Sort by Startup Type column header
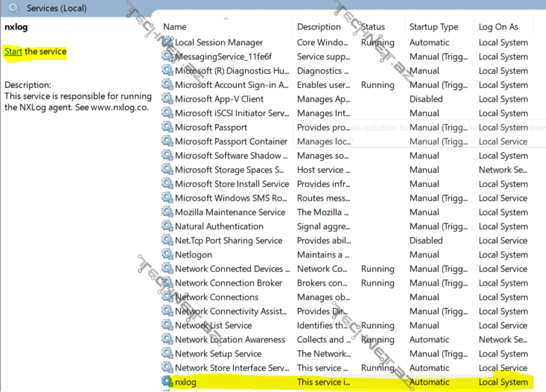Image resolution: width=546 pixels, height=392 pixels. [x=433, y=27]
